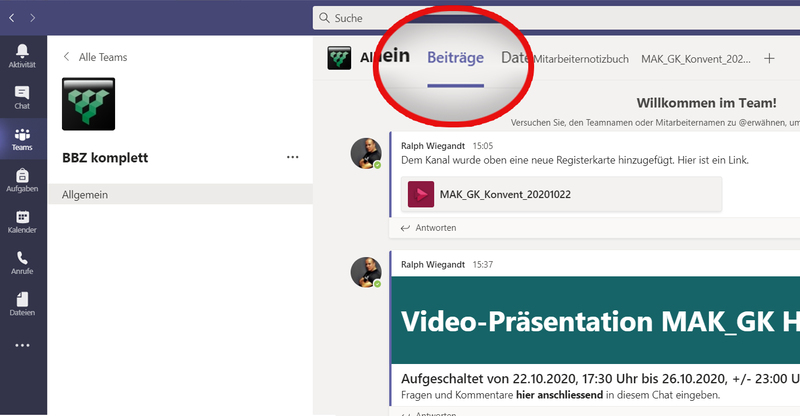Click into the Suche search field
800x416 pixels.
[x=556, y=18]
